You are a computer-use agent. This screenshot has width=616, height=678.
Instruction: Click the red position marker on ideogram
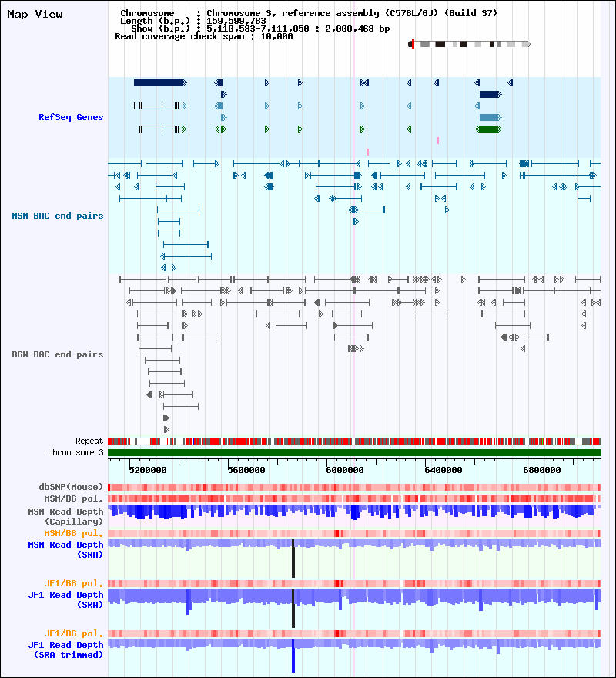(x=413, y=44)
